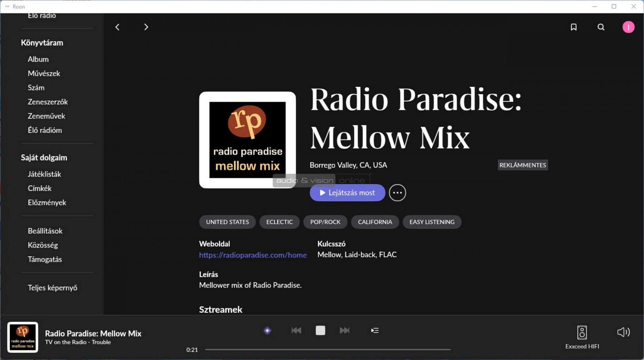Select the POP/ROCK tag

(x=325, y=222)
